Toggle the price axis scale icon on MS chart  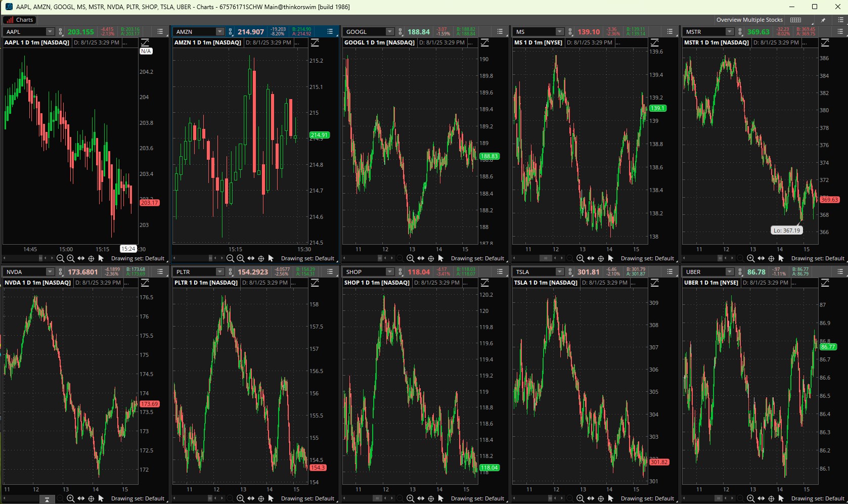[x=655, y=42]
